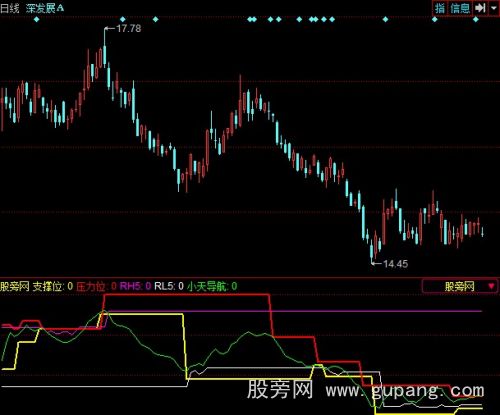500x415 pixels.
Task: Click the 压力位: 0 indicator label
Action: [96, 286]
